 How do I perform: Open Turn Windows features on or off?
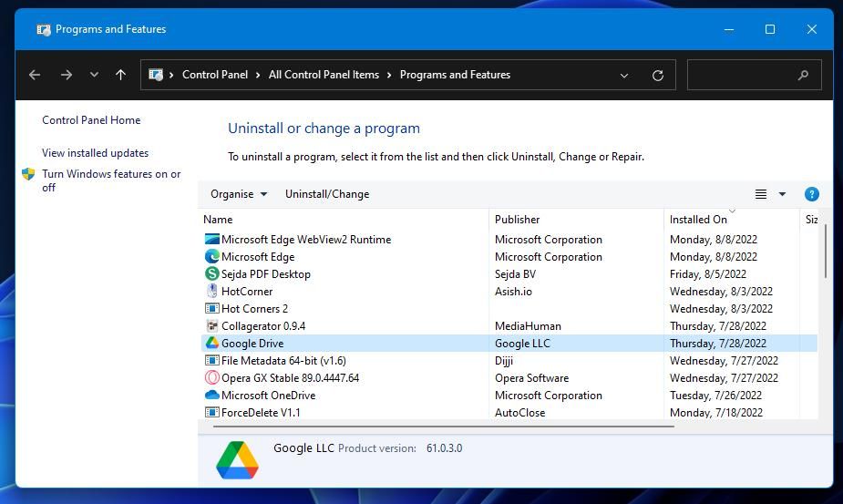[x=111, y=180]
